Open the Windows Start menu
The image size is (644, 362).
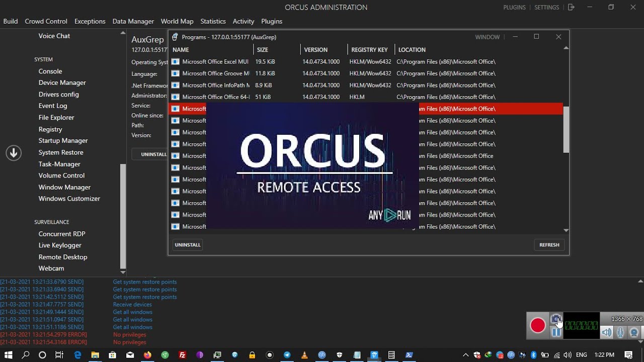(x=8, y=355)
